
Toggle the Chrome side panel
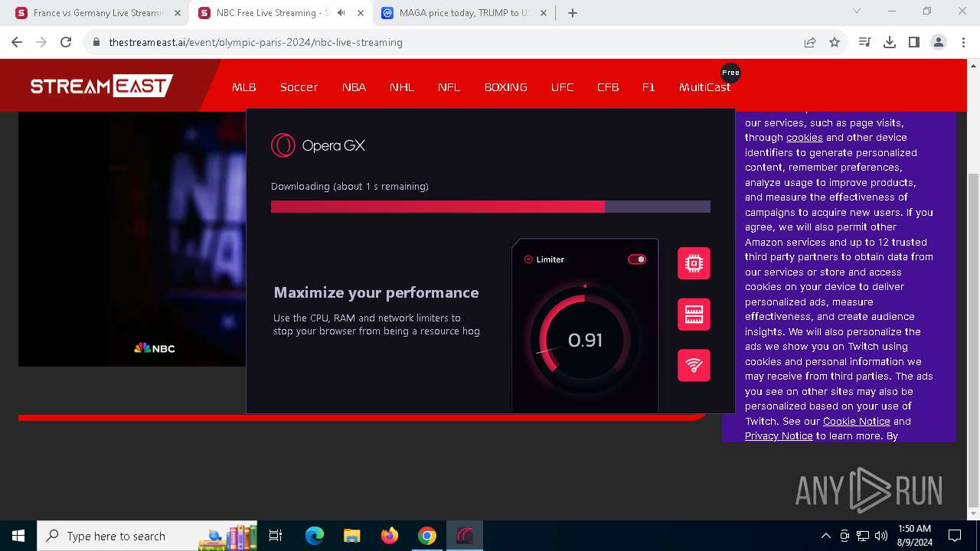[x=914, y=42]
